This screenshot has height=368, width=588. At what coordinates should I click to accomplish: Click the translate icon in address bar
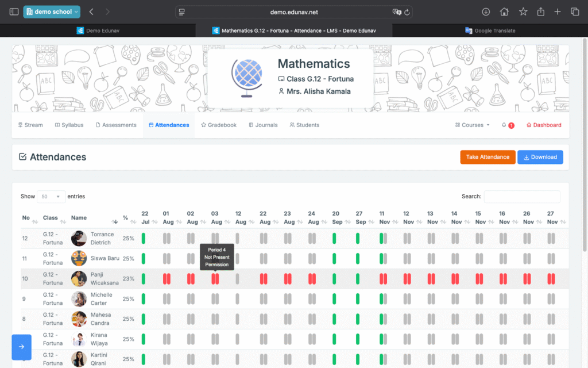coord(396,11)
